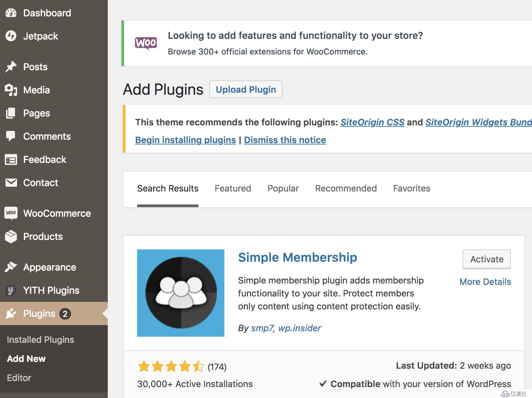Image resolution: width=532 pixels, height=398 pixels.
Task: Go to Posts section
Action: click(35, 67)
